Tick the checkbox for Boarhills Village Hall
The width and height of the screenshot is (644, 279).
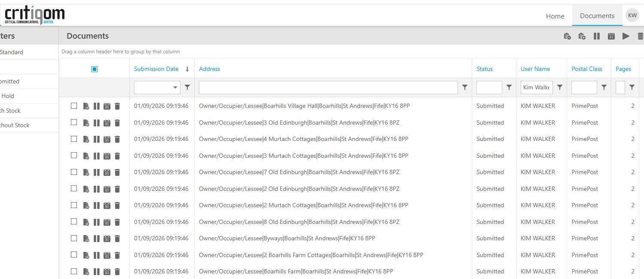74,106
